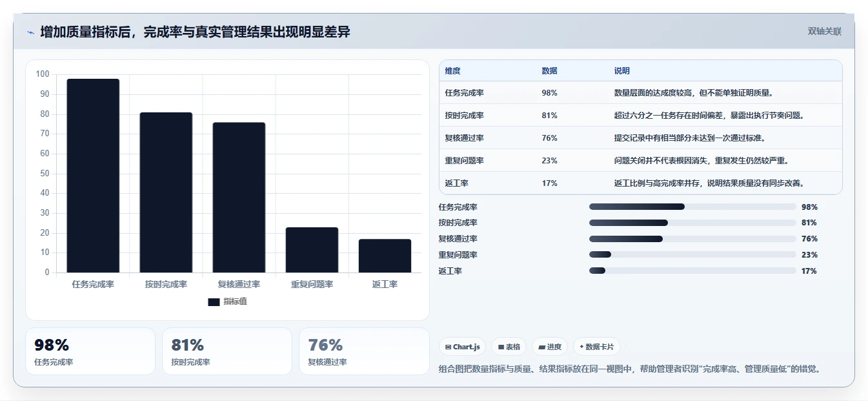Click the note starting with 提交记录中有相当部分
868x401 pixels.
point(691,138)
